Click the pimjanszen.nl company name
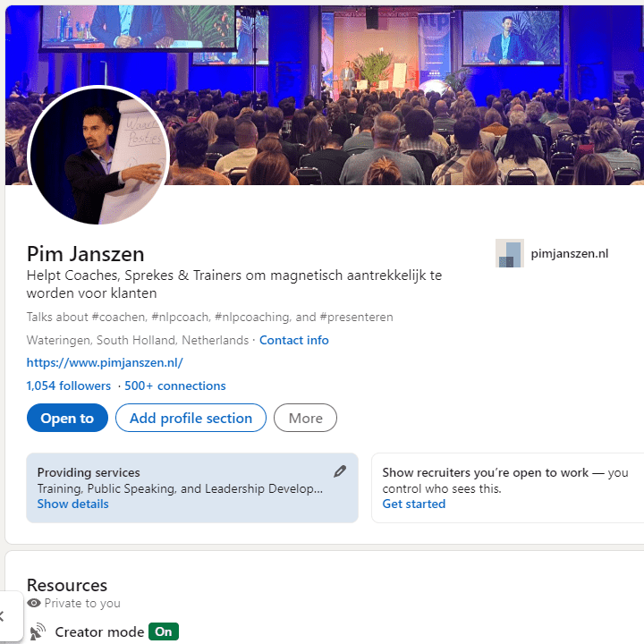644x644 pixels. pyautogui.click(x=569, y=253)
